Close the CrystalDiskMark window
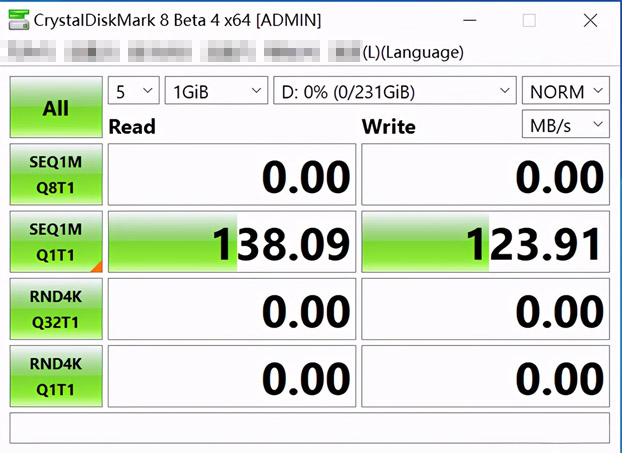622x453 pixels. point(590,20)
